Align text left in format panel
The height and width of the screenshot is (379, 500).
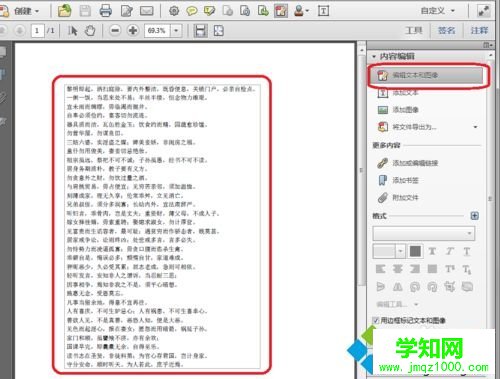click(x=380, y=269)
